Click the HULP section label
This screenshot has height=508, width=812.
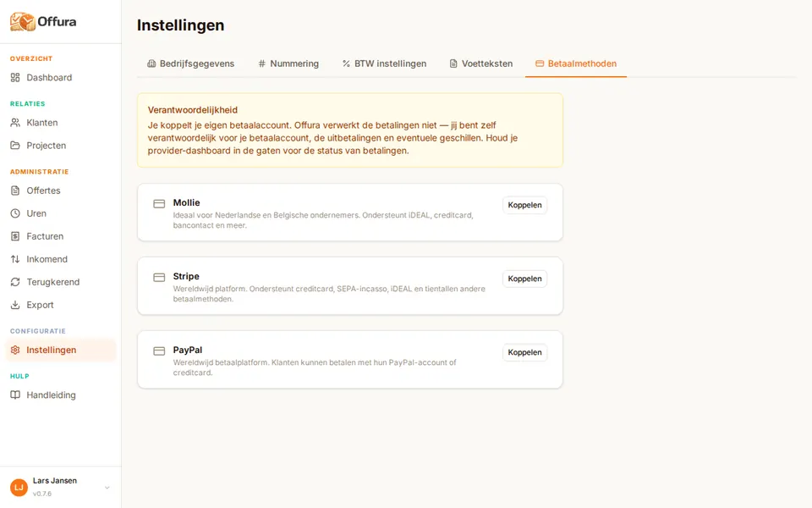tap(19, 376)
